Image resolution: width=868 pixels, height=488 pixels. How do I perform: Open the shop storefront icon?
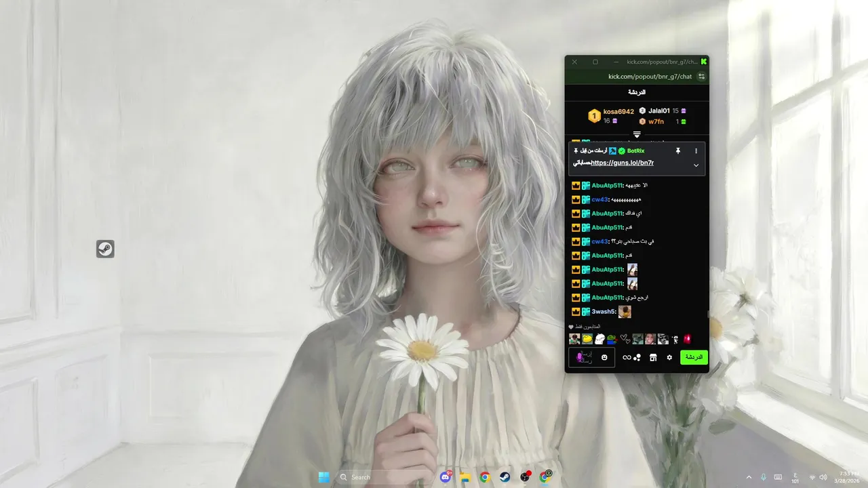[653, 357]
